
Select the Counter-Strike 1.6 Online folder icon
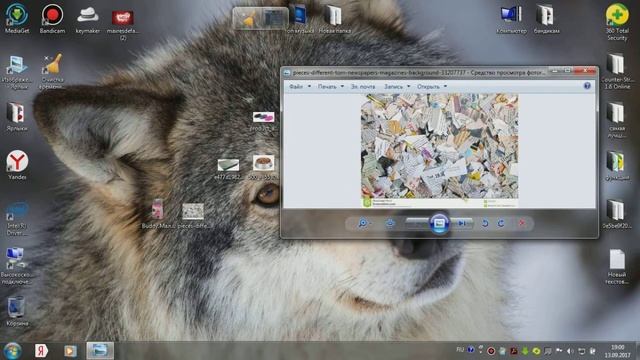click(617, 70)
